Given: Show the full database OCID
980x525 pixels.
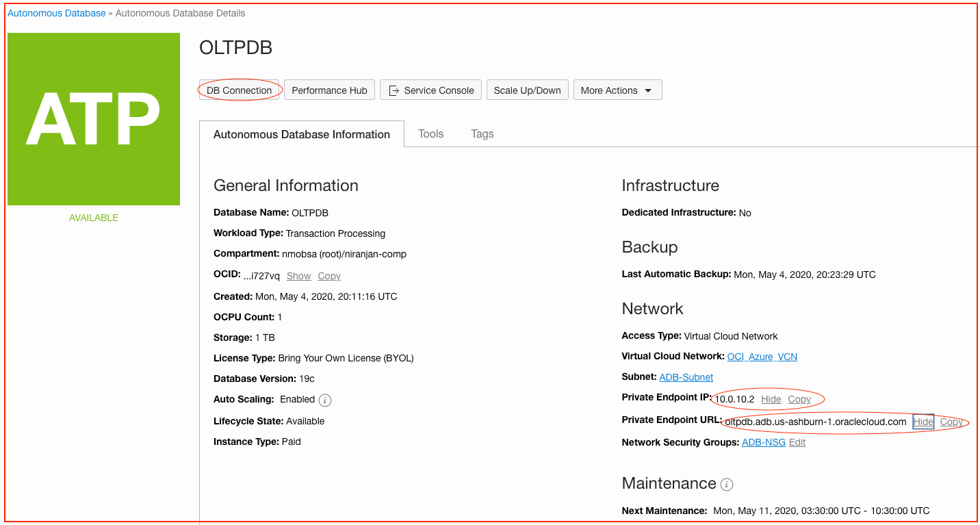Looking at the screenshot, I should pyautogui.click(x=298, y=276).
